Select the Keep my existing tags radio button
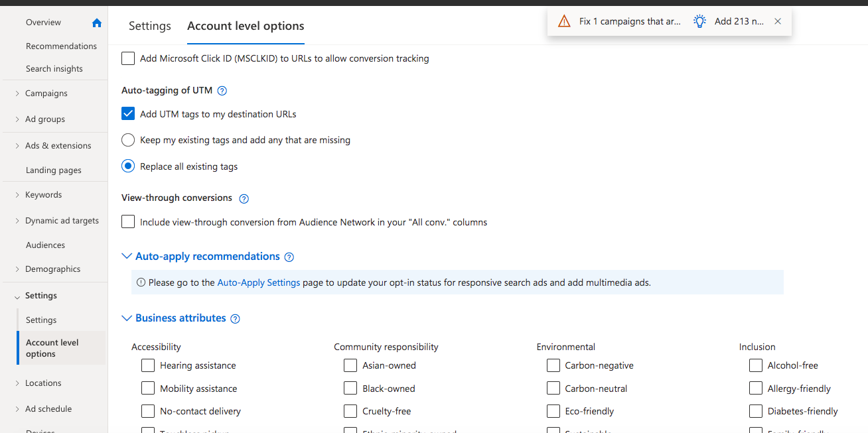 pos(127,140)
